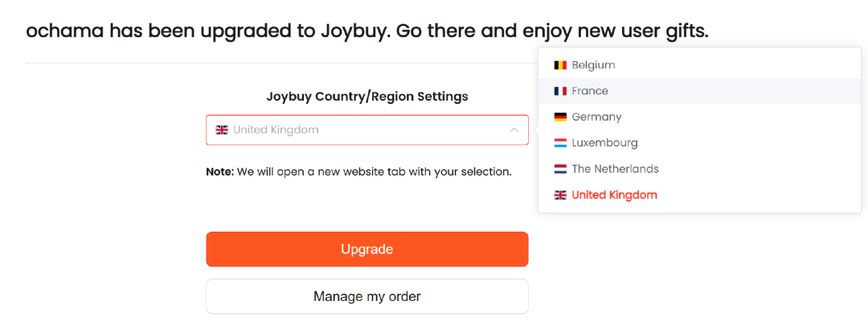
Task: Choose The Netherlands text label in dropdown
Action: 615,169
